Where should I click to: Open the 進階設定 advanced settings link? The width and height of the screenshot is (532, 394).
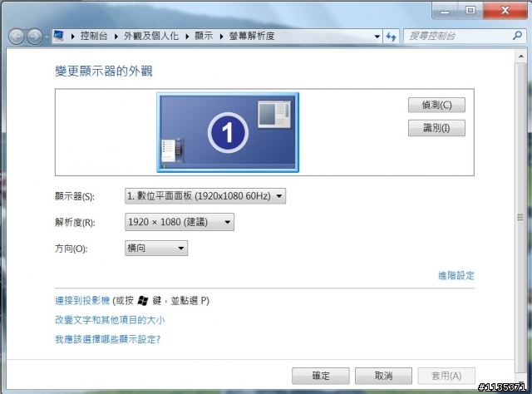pos(456,276)
